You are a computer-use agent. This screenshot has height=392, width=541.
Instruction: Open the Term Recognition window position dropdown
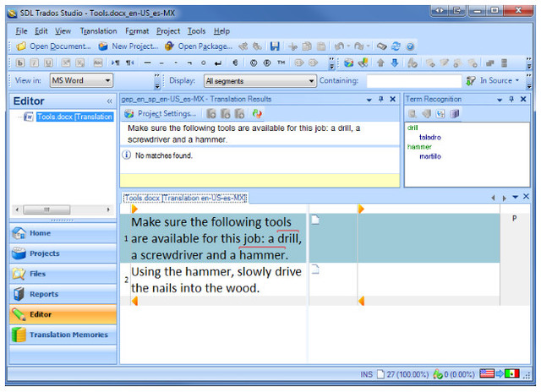coord(500,100)
